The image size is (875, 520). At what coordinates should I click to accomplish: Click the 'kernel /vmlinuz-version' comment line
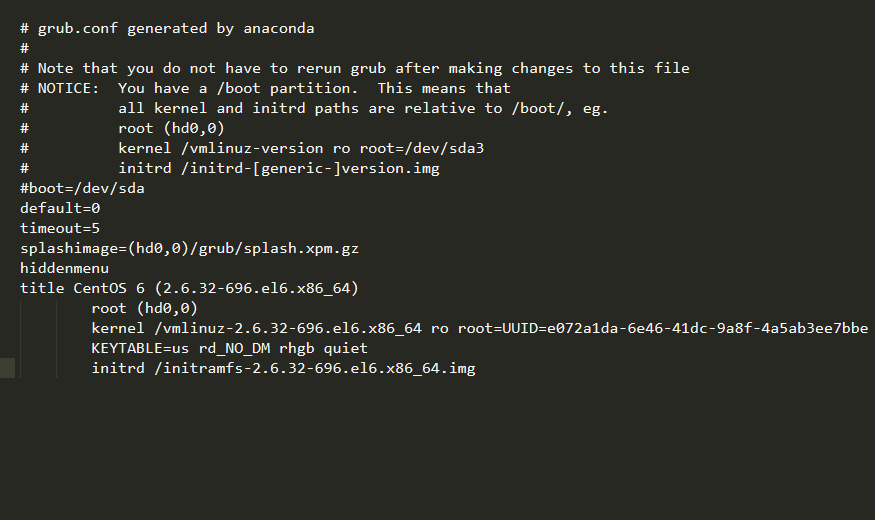tap(252, 148)
